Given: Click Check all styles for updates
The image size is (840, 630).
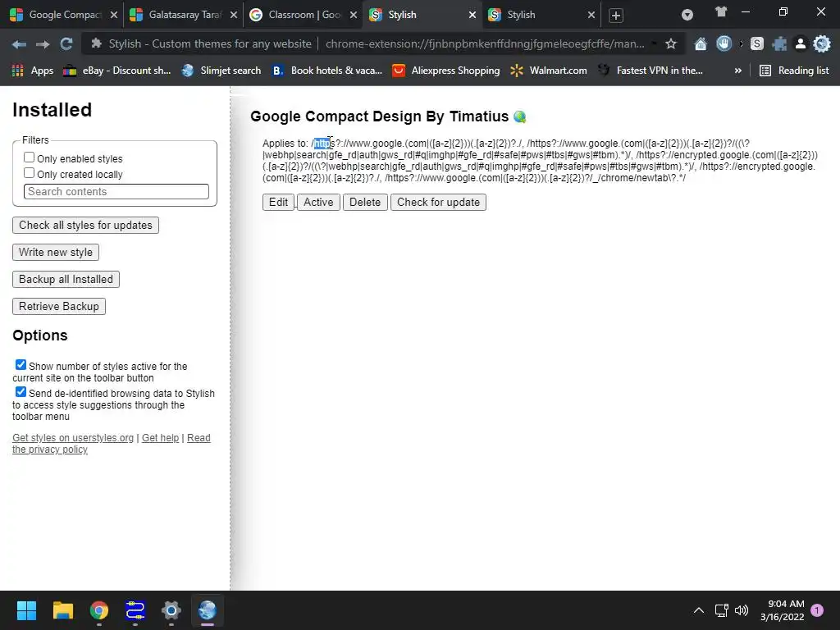Looking at the screenshot, I should pos(85,225).
